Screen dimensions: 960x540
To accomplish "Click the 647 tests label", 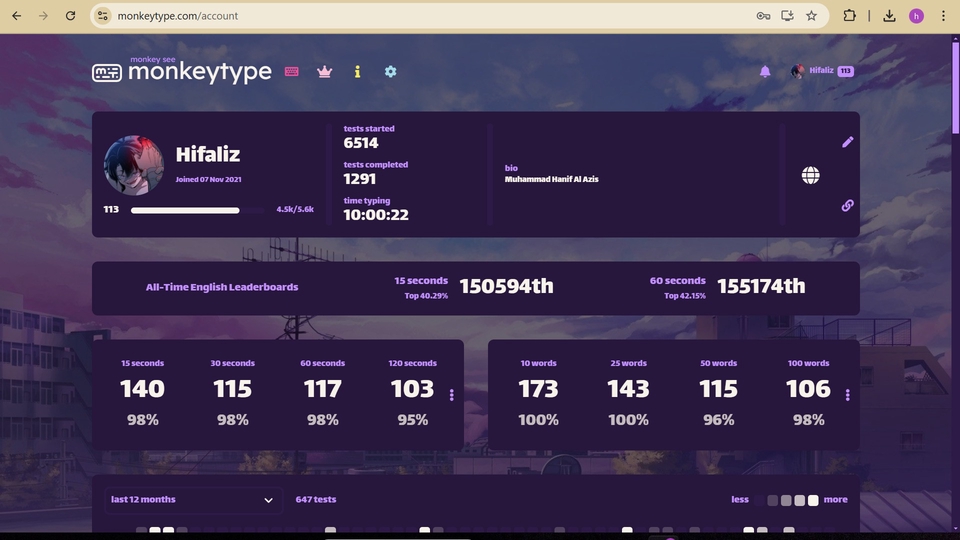I will [x=316, y=500].
